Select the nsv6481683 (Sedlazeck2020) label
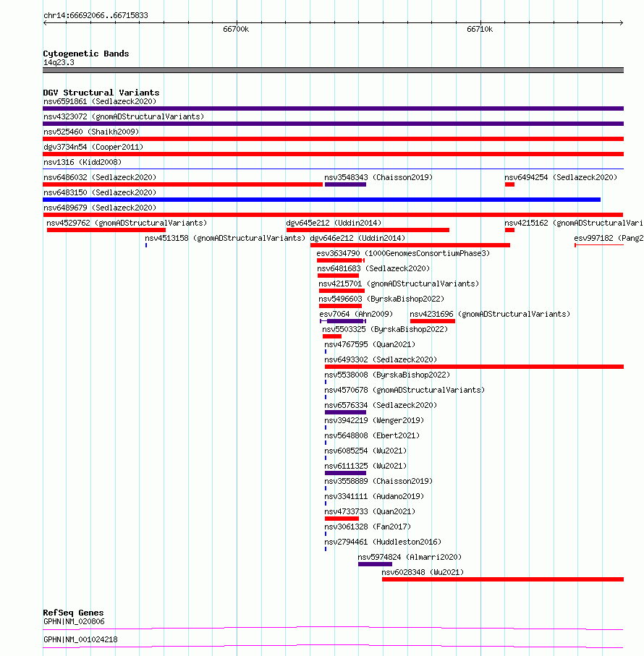Image resolution: width=644 pixels, height=656 pixels. pyautogui.click(x=373, y=268)
